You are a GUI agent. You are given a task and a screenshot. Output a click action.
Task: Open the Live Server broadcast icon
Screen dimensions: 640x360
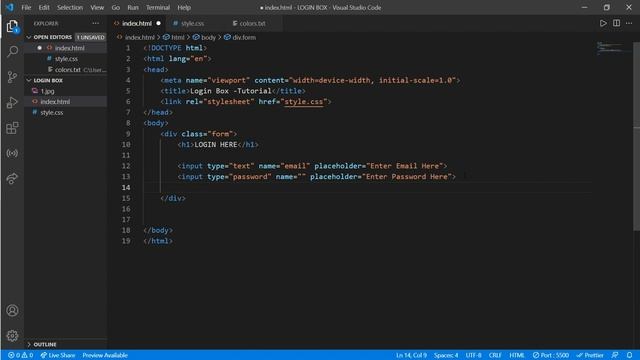(x=12, y=153)
